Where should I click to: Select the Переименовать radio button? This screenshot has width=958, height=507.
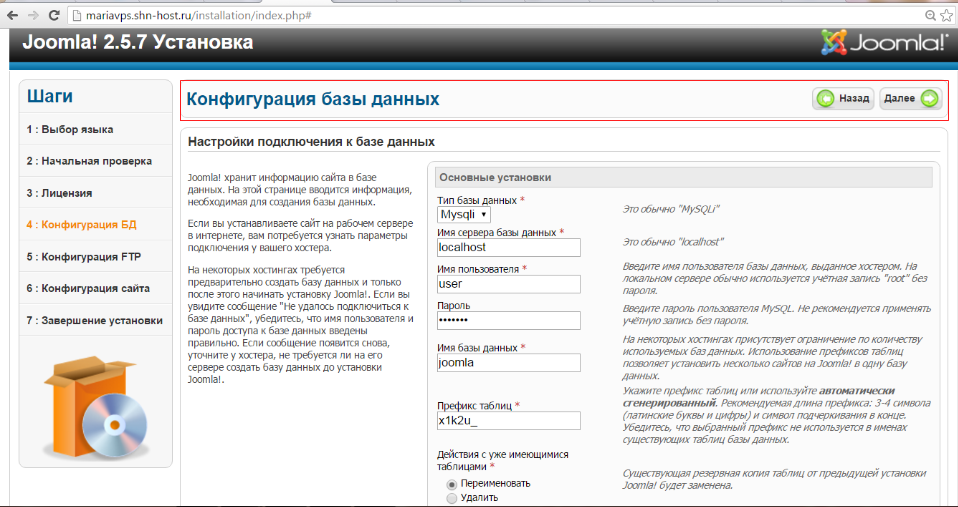[452, 484]
